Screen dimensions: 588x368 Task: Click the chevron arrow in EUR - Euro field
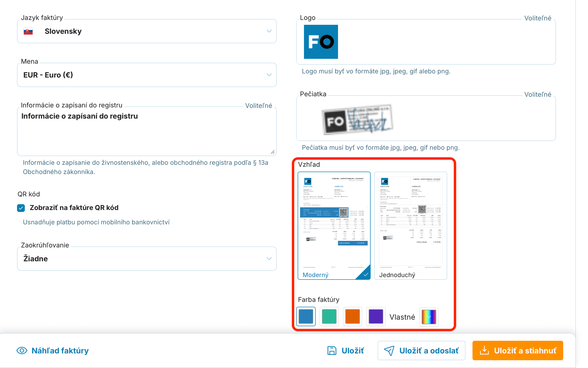tap(269, 75)
